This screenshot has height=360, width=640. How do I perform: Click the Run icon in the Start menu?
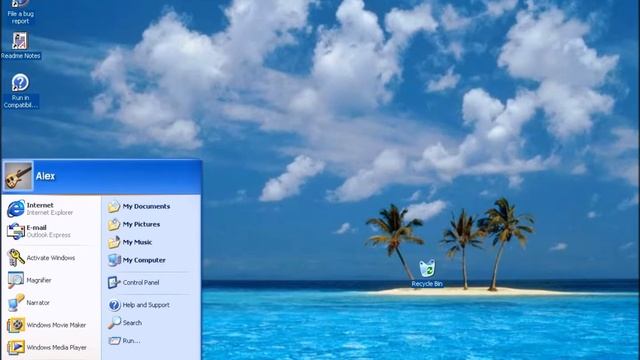click(114, 341)
